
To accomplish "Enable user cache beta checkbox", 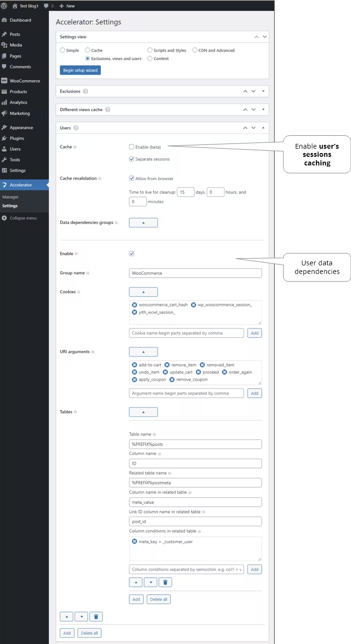I will 131,147.
